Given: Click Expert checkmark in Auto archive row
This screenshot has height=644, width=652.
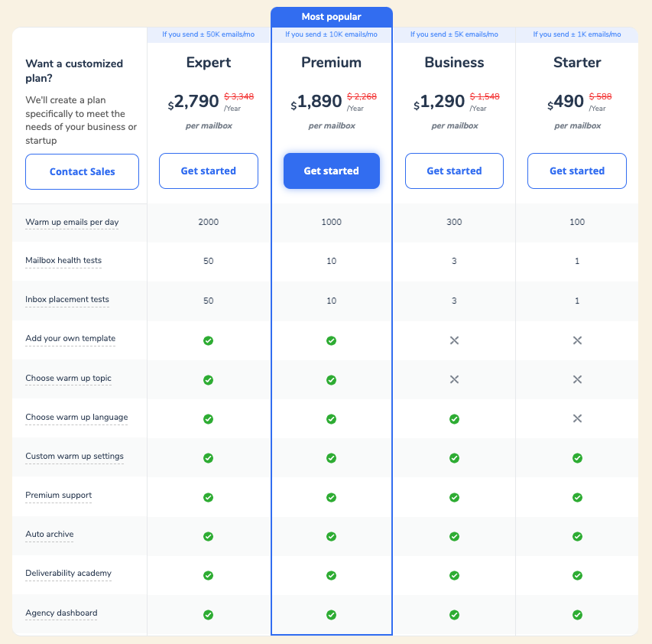Looking at the screenshot, I should tap(208, 536).
